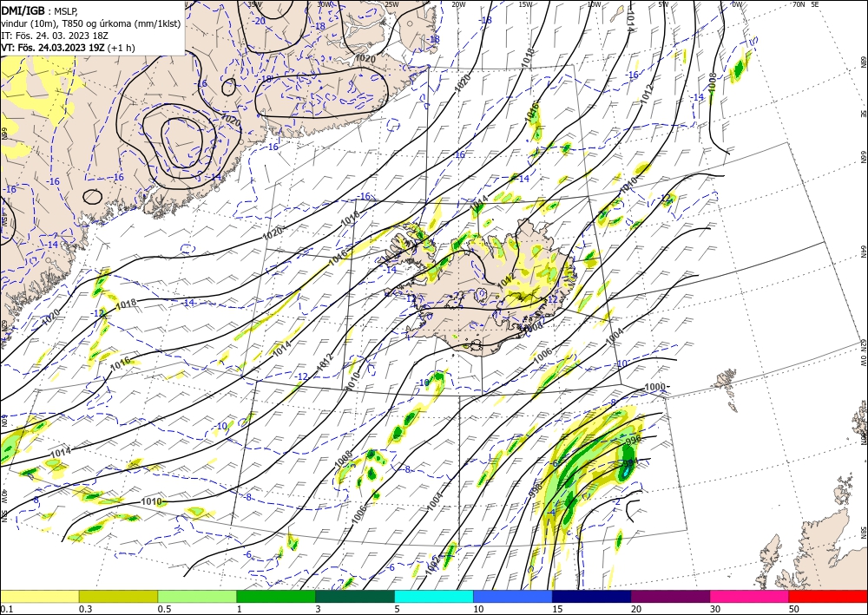Click the olive 0.3–0.5 mm legend swatch
This screenshot has height=615, width=868.
click(118, 596)
